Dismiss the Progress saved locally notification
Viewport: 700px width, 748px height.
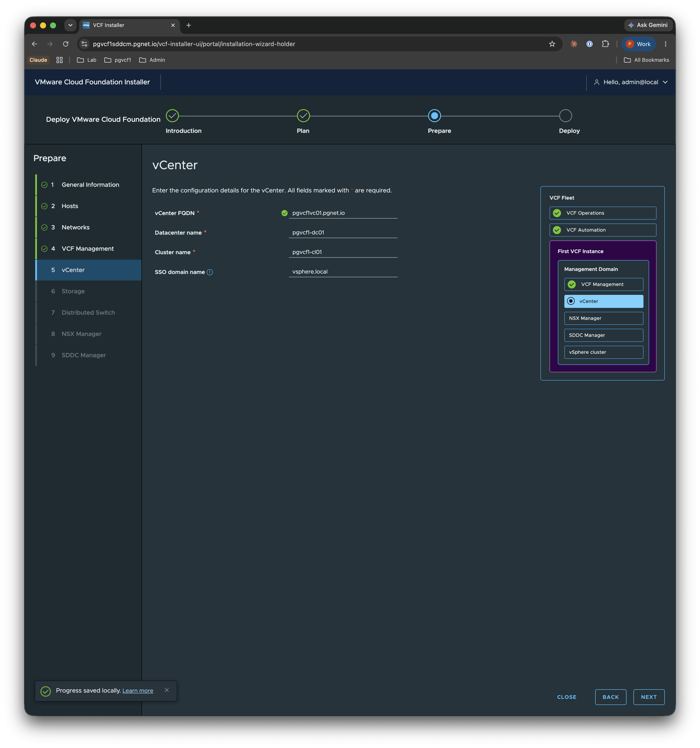point(167,690)
